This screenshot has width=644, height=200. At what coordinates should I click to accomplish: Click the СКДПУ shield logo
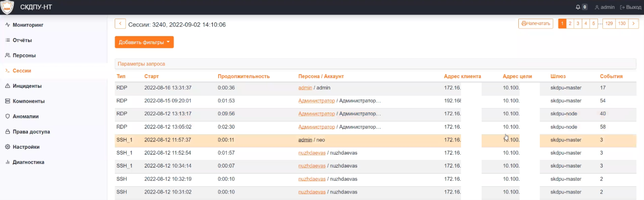tap(8, 7)
